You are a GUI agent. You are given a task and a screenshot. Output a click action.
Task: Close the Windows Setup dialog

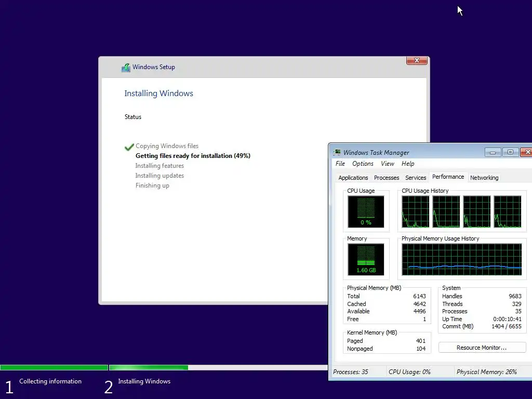(x=417, y=60)
